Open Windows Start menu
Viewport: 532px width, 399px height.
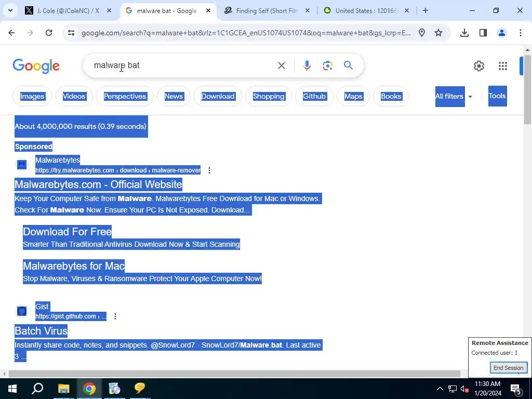[12, 389]
